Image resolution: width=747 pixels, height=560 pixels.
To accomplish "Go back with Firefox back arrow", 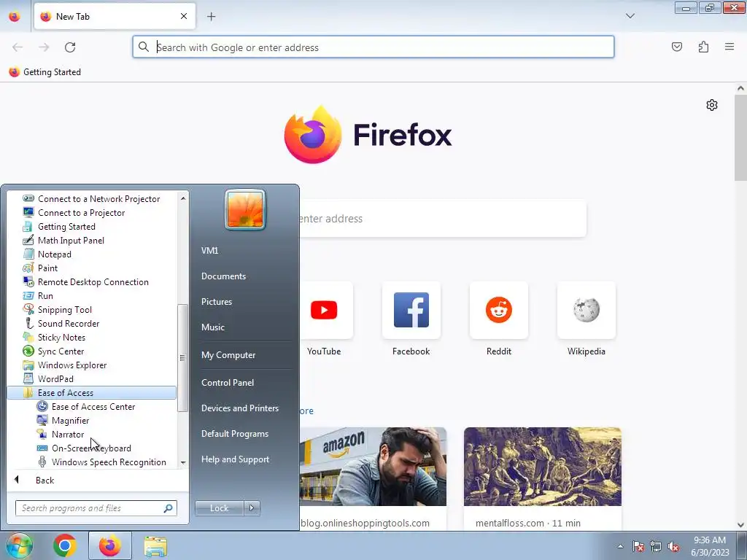I will [x=18, y=47].
